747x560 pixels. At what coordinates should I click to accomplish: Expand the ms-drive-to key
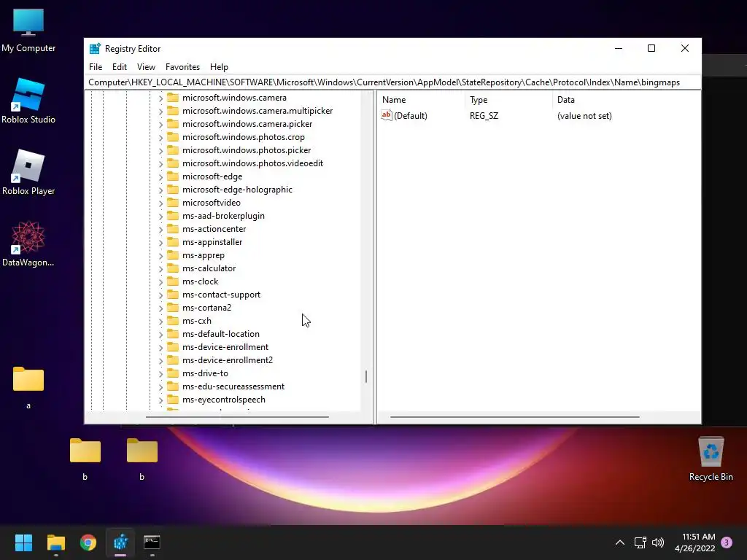click(160, 374)
